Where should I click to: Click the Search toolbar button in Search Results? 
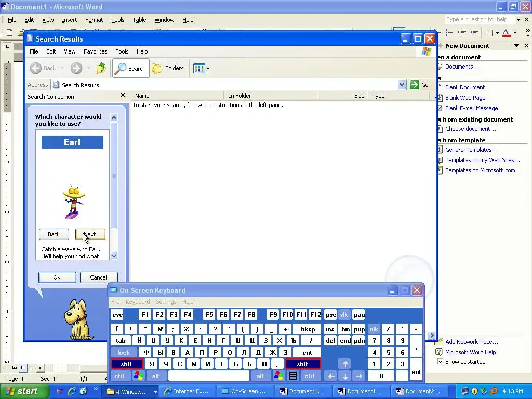pyautogui.click(x=130, y=68)
